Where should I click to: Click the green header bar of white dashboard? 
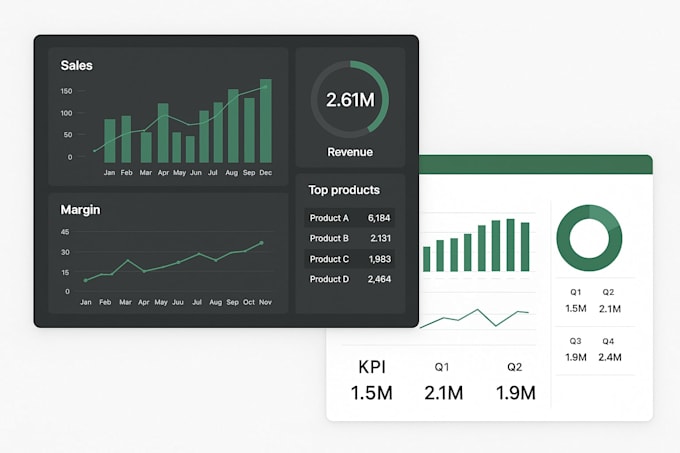click(x=536, y=165)
